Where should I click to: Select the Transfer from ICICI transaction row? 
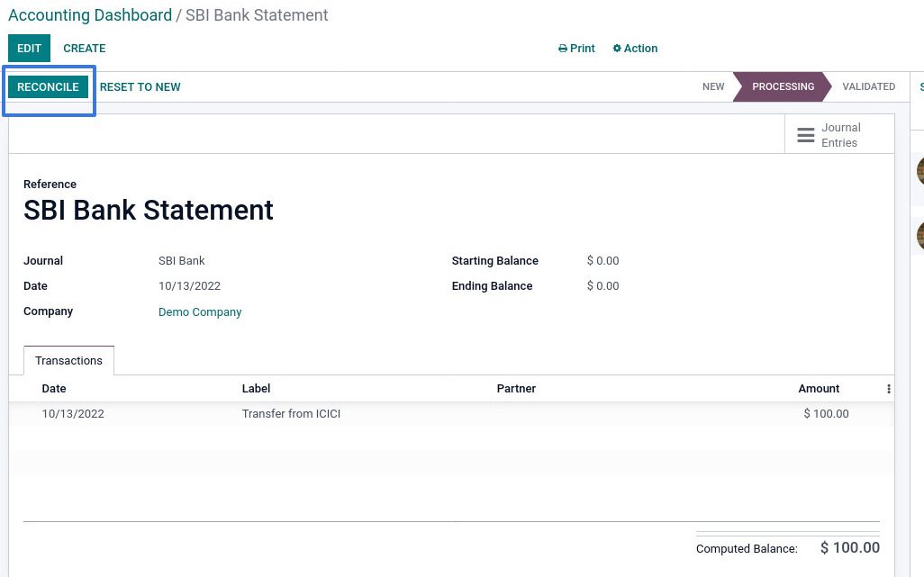coord(291,414)
